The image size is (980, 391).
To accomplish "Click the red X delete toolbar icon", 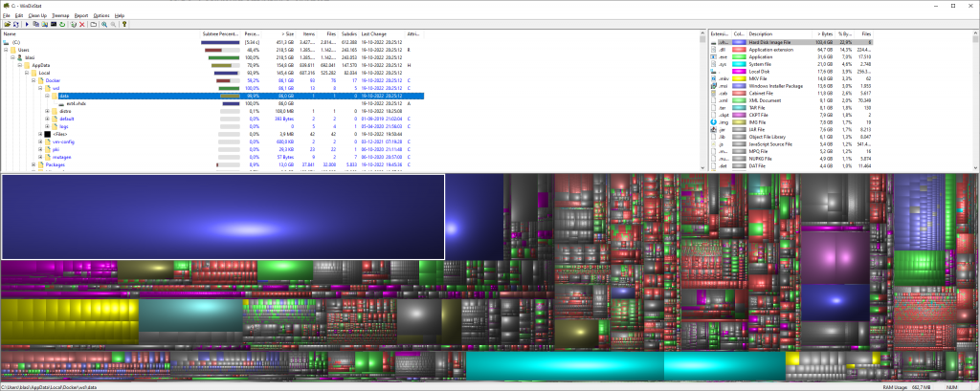I will coord(81,24).
